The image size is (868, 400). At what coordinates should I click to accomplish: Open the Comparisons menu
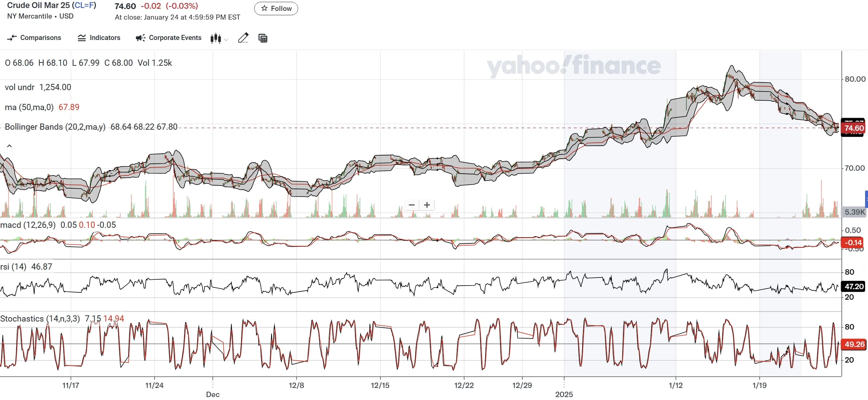coord(34,38)
